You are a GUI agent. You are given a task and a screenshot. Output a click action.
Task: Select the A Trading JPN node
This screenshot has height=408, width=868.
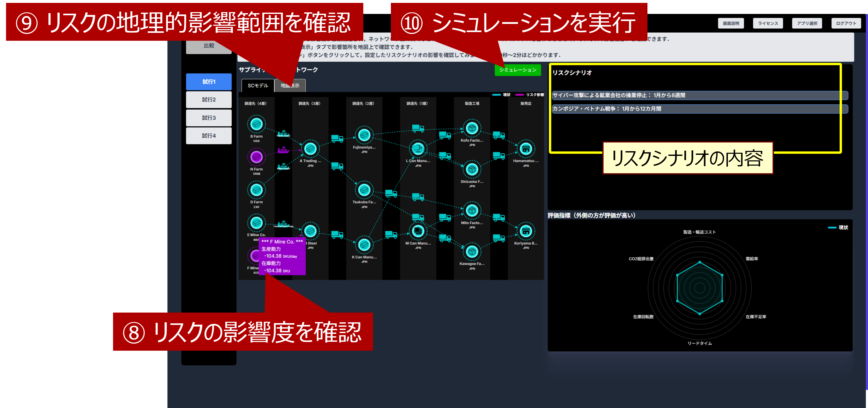tap(310, 149)
